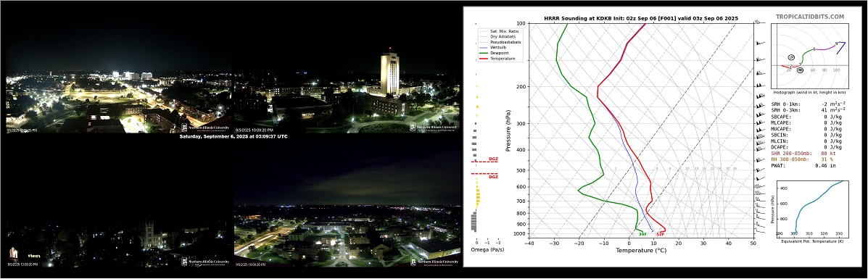The height and width of the screenshot is (279, 868).
Task: Click the NIU logo on the tower webcam
Action: tap(434, 127)
